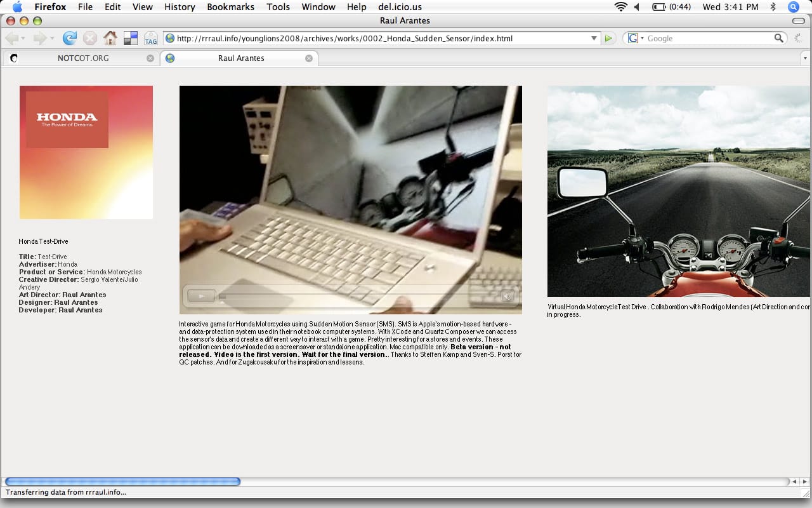Toggle the toolbar pill button in the title bar
This screenshot has height=508, width=812.
(798, 21)
